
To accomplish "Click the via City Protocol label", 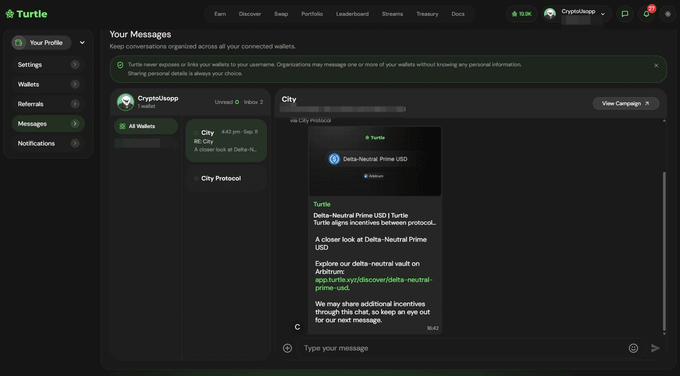I will [310, 121].
